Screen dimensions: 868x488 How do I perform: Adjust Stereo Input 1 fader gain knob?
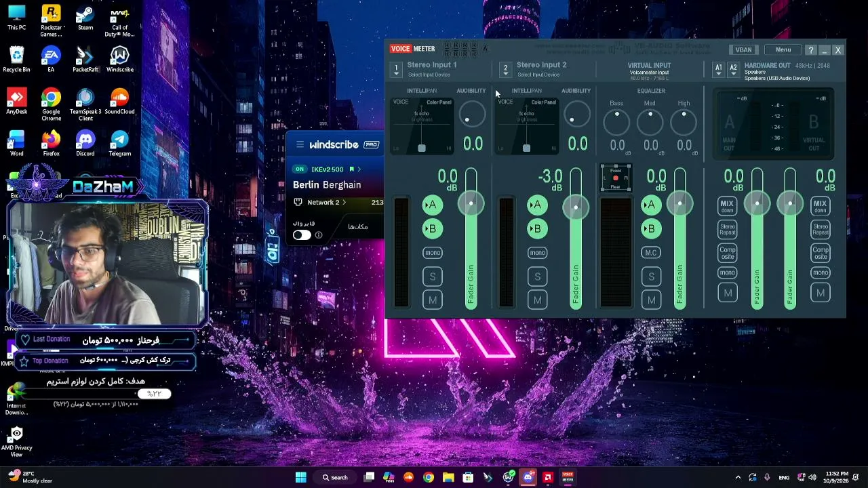471,203
